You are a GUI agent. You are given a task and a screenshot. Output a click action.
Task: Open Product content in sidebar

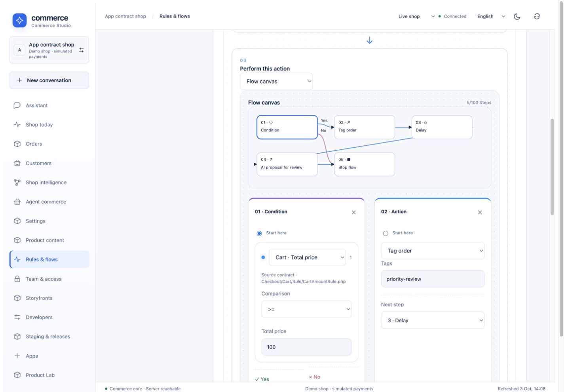coord(49,240)
